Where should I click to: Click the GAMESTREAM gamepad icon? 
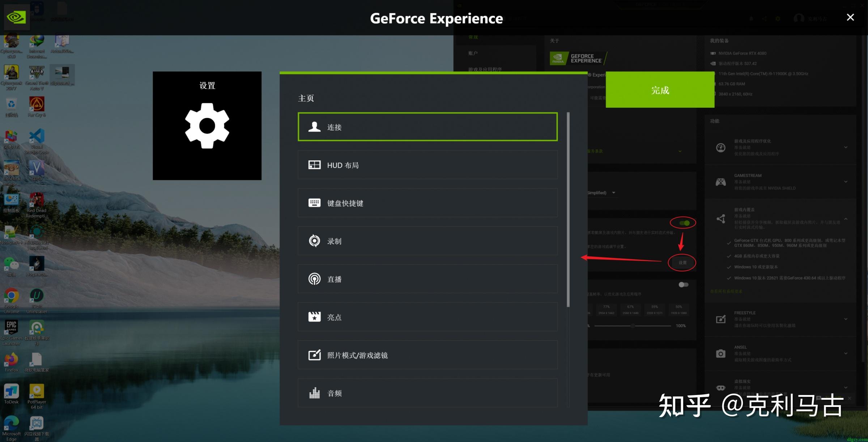[x=720, y=182]
